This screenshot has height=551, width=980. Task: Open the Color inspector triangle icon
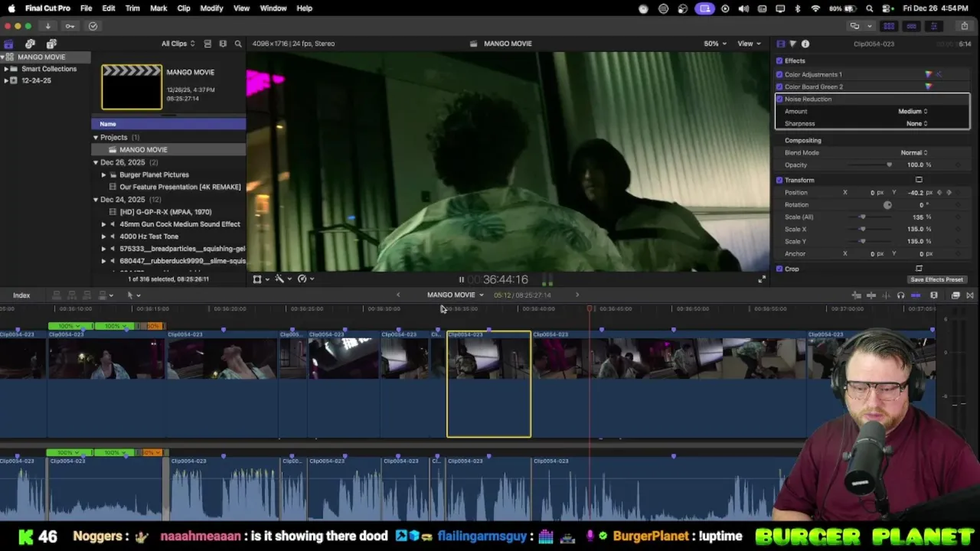tap(792, 44)
